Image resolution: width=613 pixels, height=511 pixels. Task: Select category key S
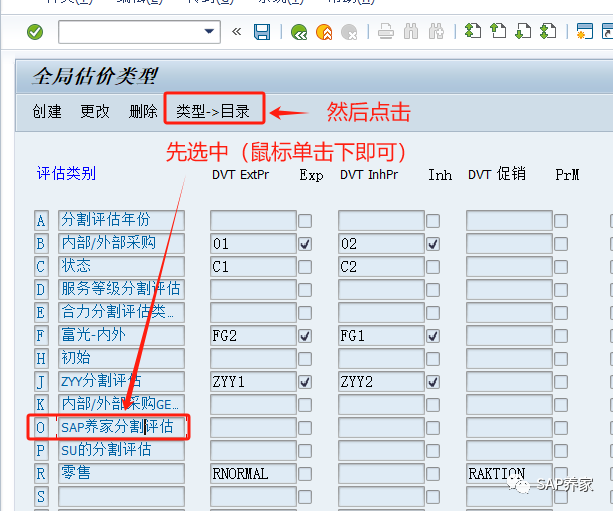(x=41, y=497)
